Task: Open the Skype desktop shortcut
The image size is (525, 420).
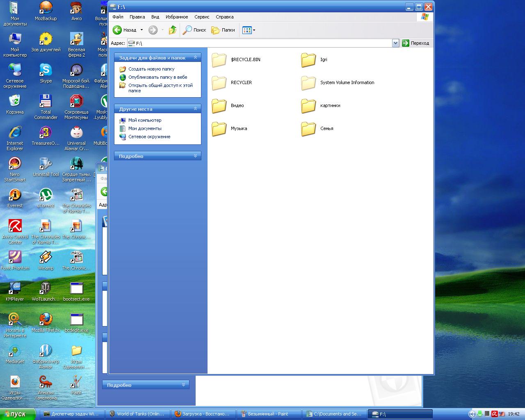Action: 46,71
